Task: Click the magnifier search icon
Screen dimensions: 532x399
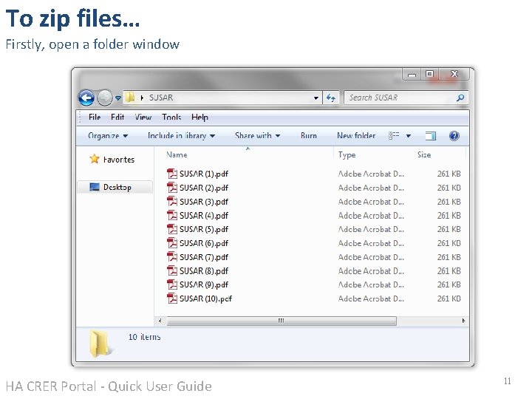Action: coord(460,98)
